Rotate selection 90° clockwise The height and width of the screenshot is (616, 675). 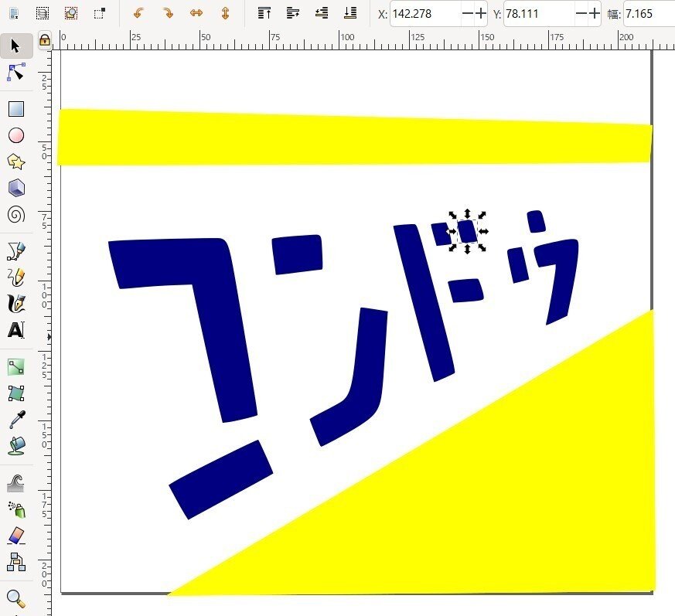[168, 13]
